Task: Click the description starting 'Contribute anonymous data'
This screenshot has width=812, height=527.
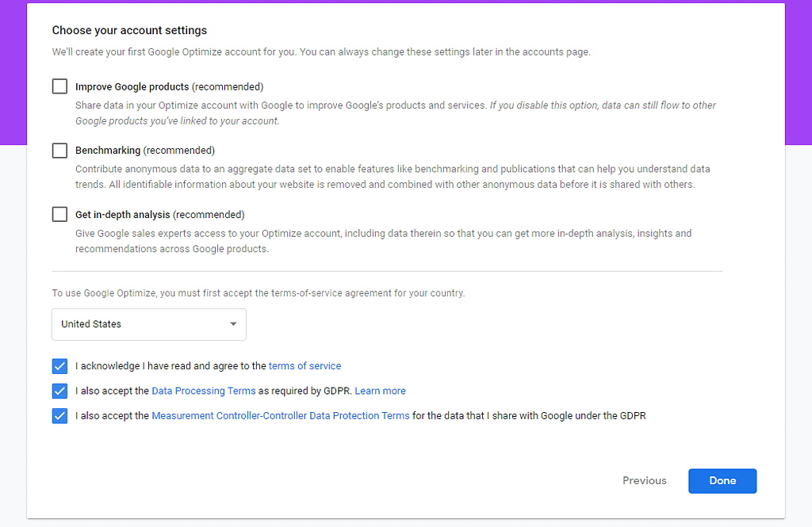Action: 393,177
